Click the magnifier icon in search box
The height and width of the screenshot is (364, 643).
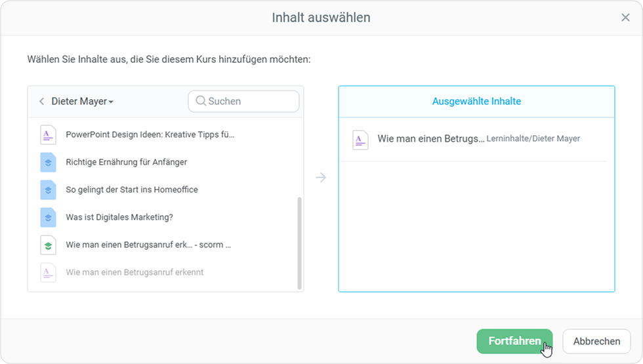click(201, 102)
